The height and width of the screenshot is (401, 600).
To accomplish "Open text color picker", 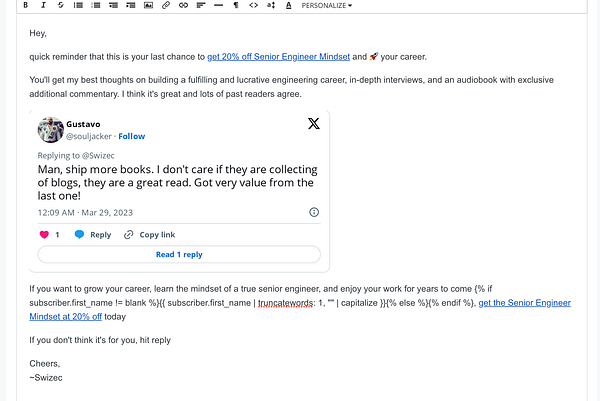I will (289, 5).
